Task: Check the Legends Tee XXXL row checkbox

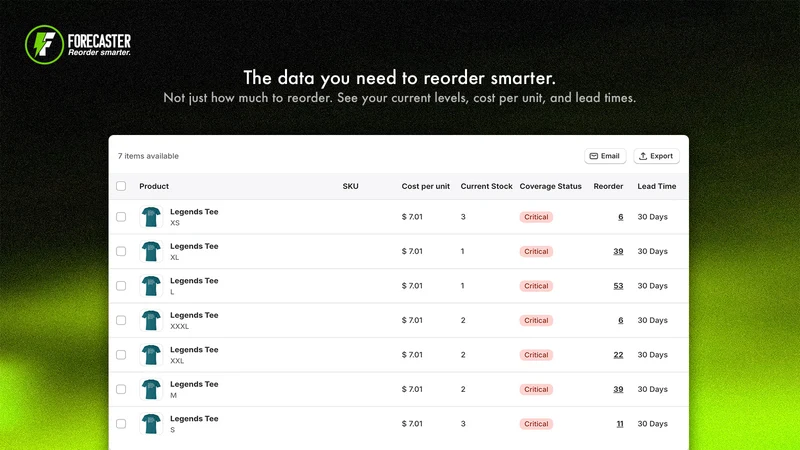Action: point(121,320)
